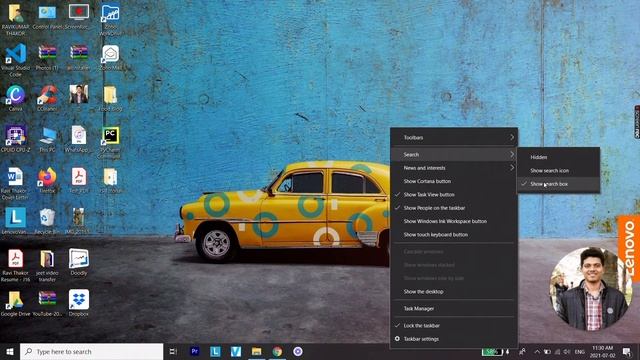
Task: Open the Lenovo L app on the taskbar
Action: [x=215, y=351]
